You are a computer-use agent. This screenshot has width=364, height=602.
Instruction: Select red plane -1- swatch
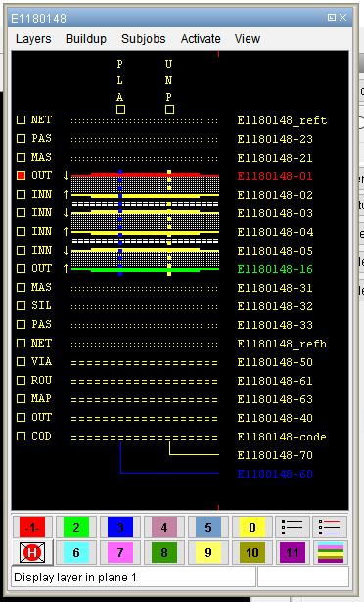point(32,528)
